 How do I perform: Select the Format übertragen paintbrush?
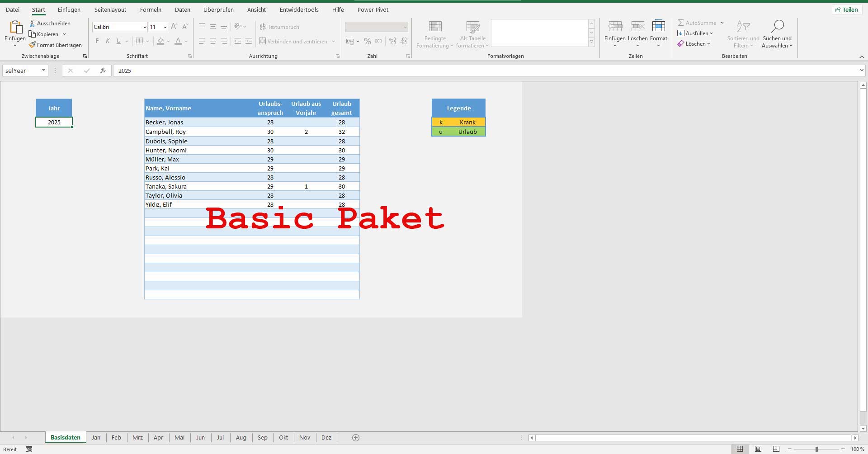click(x=32, y=45)
